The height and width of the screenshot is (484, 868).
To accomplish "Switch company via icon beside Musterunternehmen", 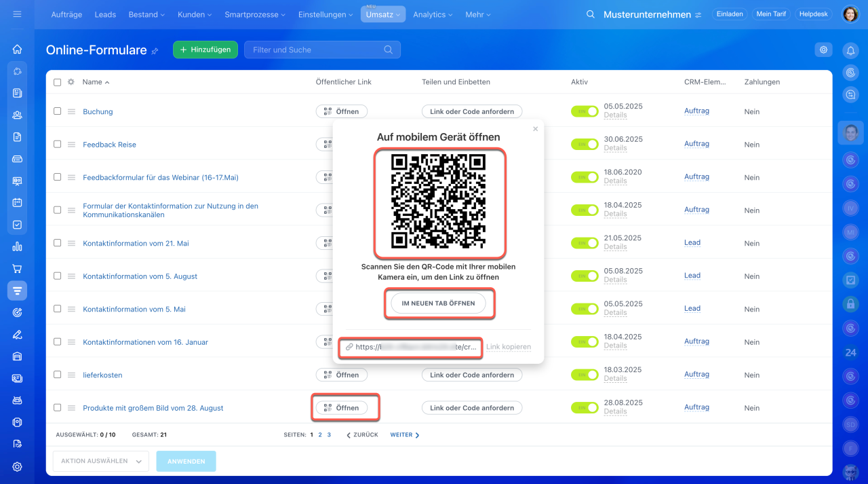I will pos(698,14).
